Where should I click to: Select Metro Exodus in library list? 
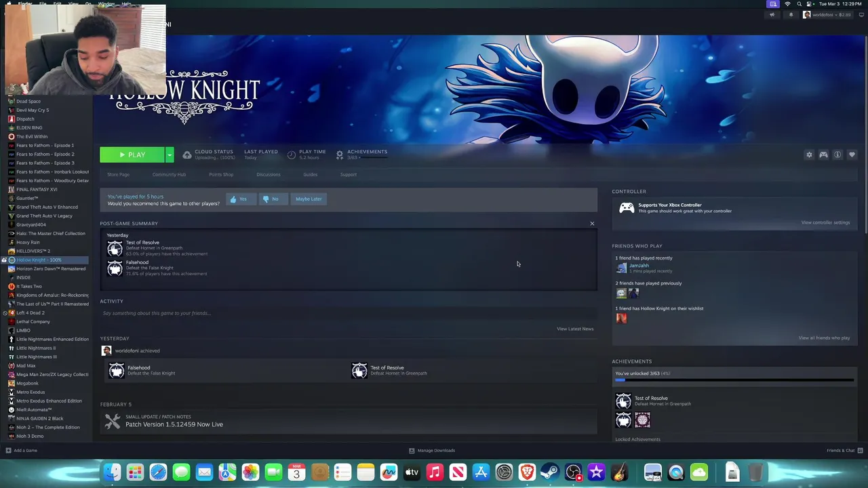click(31, 392)
